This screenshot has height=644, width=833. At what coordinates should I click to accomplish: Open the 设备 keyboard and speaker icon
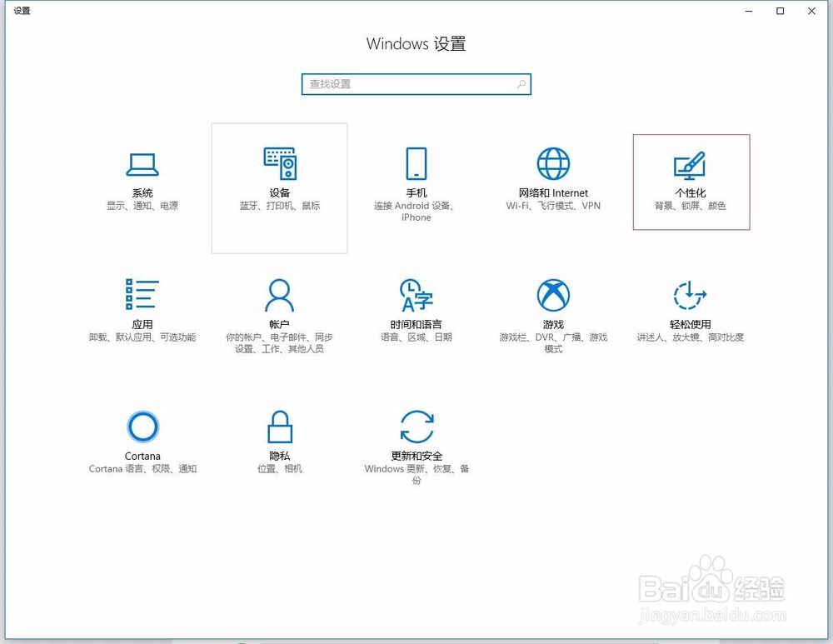click(280, 163)
